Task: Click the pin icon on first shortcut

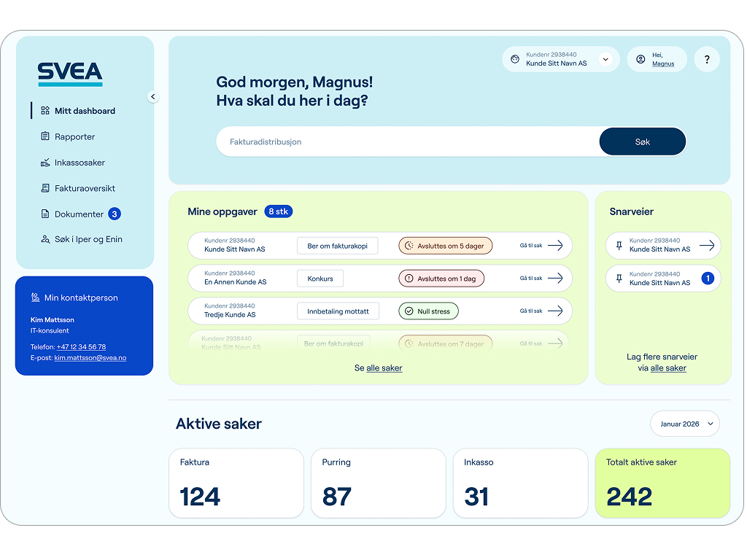Action: (619, 246)
